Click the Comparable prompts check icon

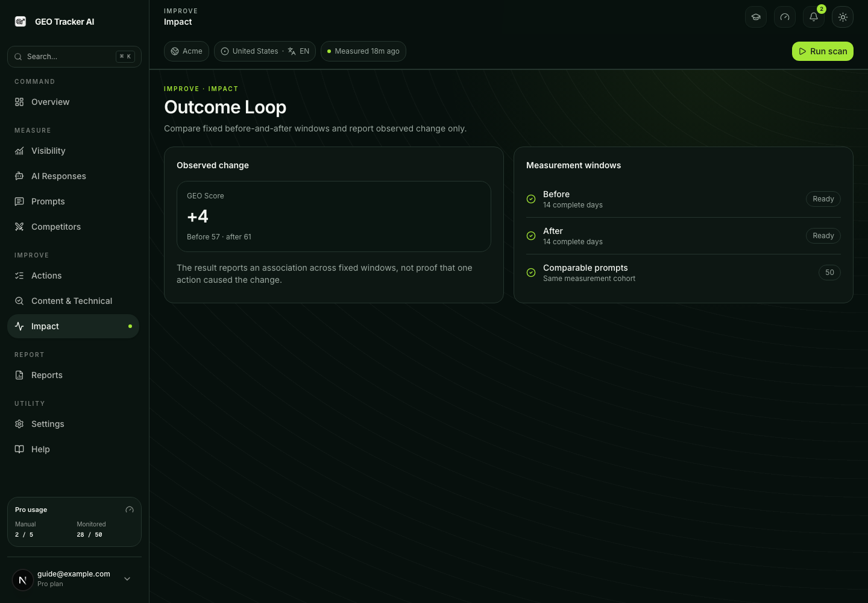(531, 273)
